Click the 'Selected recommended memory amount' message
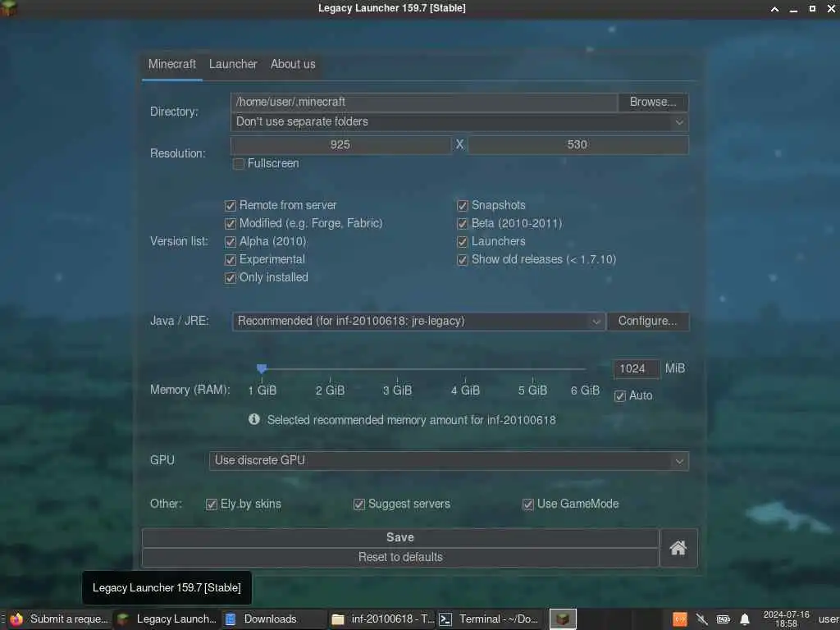Image resolution: width=840 pixels, height=630 pixels. click(x=412, y=420)
